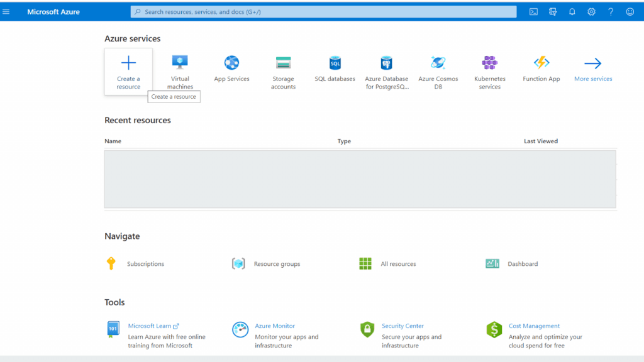Open portal settings gear
Viewport: 644px width, 362px height.
click(x=590, y=11)
